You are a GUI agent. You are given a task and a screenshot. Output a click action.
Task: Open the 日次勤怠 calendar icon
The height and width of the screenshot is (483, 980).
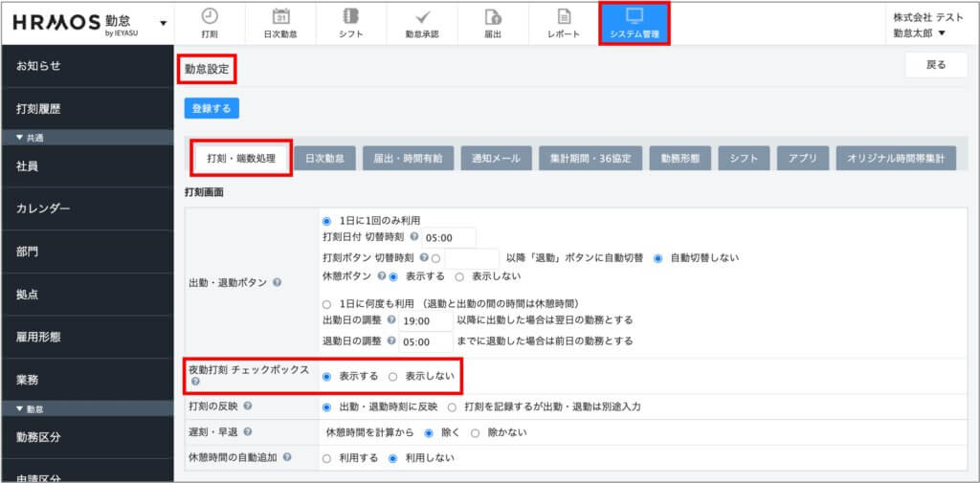[281, 16]
